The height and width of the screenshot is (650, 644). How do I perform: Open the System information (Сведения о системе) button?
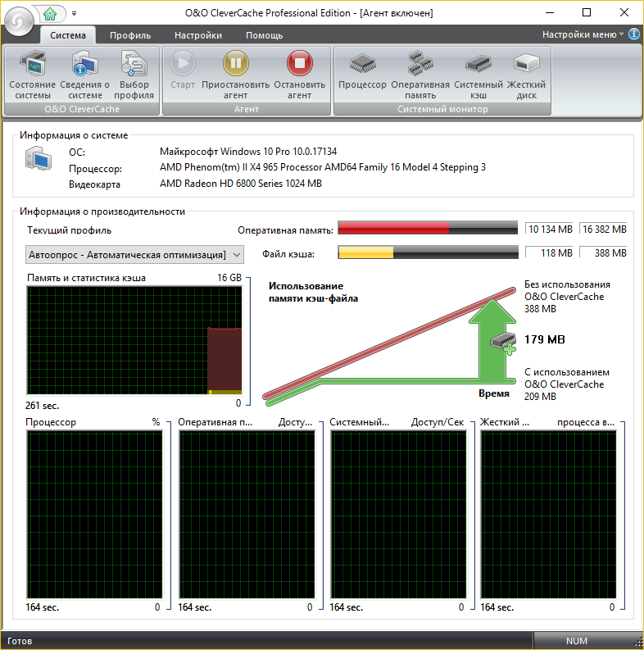(x=85, y=75)
